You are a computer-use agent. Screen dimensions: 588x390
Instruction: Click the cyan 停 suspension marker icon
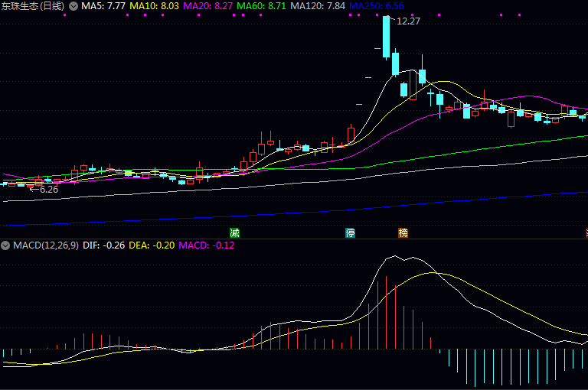350,232
